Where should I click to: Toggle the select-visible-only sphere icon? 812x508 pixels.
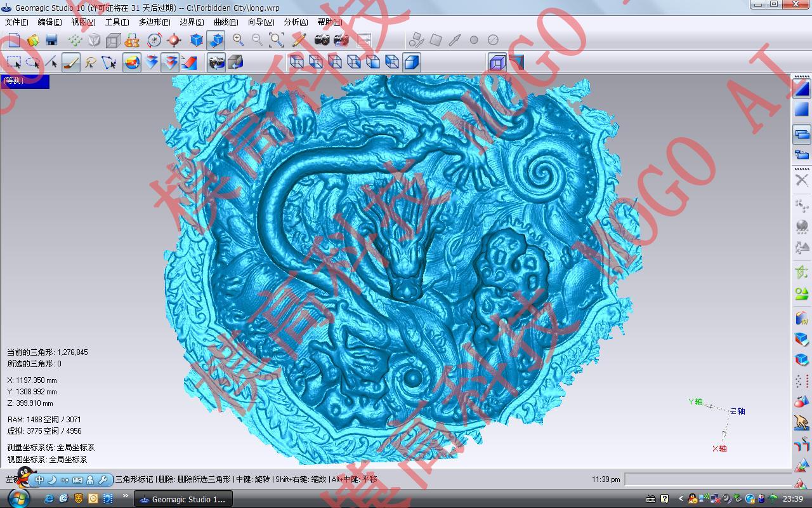click(x=132, y=62)
